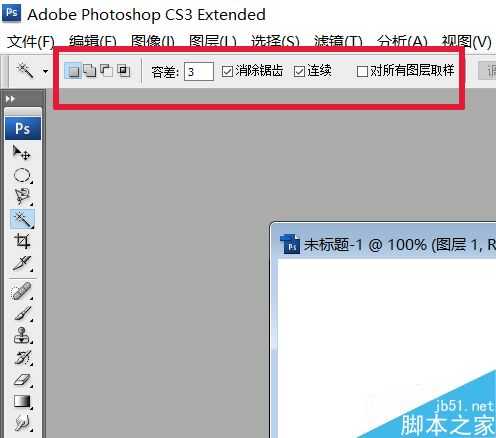Select the Slice tool
This screenshot has width=496, height=438.
[x=22, y=263]
